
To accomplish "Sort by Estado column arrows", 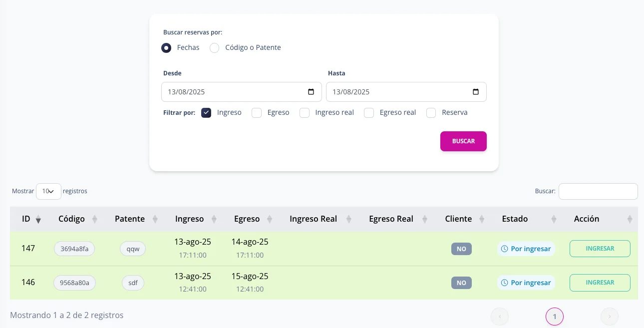I will click(554, 219).
